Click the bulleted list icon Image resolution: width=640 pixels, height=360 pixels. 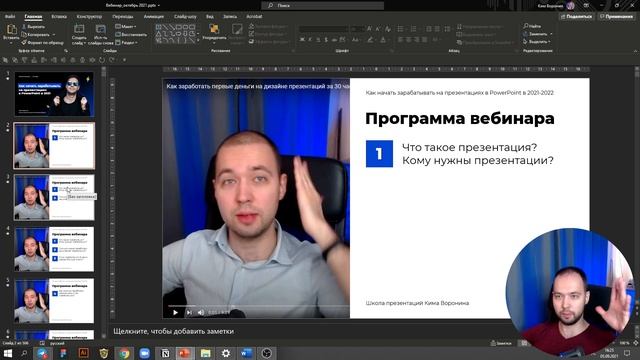(x=401, y=29)
